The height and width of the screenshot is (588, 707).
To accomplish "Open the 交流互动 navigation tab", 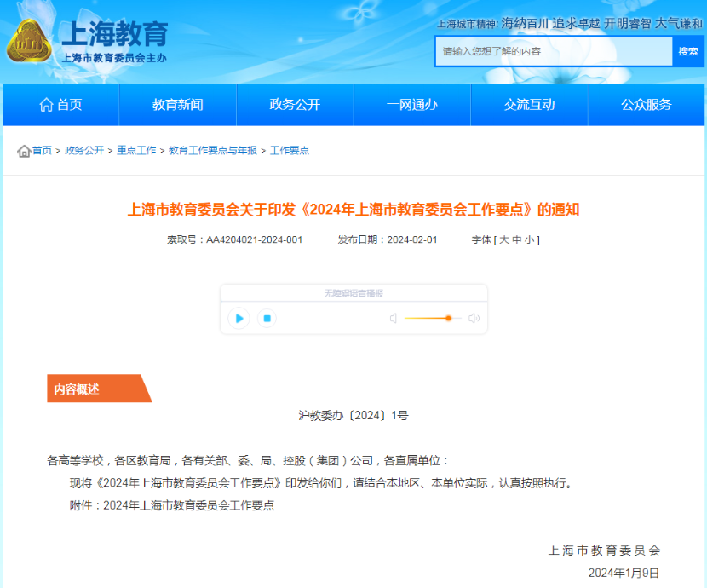I will pyautogui.click(x=529, y=105).
